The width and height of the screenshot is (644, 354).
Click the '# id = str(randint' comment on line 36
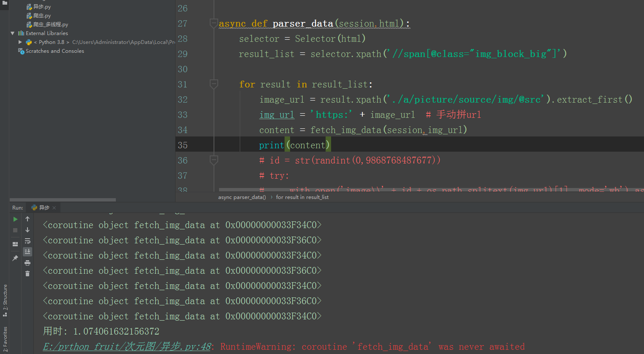coord(350,161)
